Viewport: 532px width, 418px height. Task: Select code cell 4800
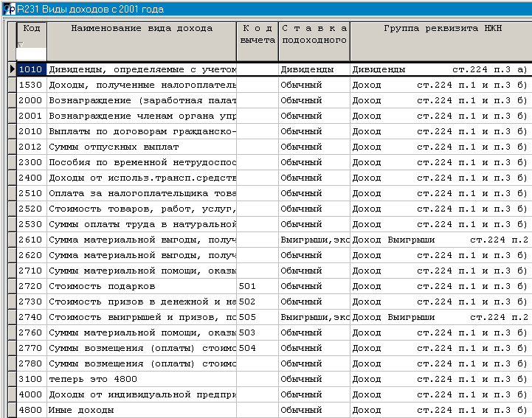coord(31,410)
